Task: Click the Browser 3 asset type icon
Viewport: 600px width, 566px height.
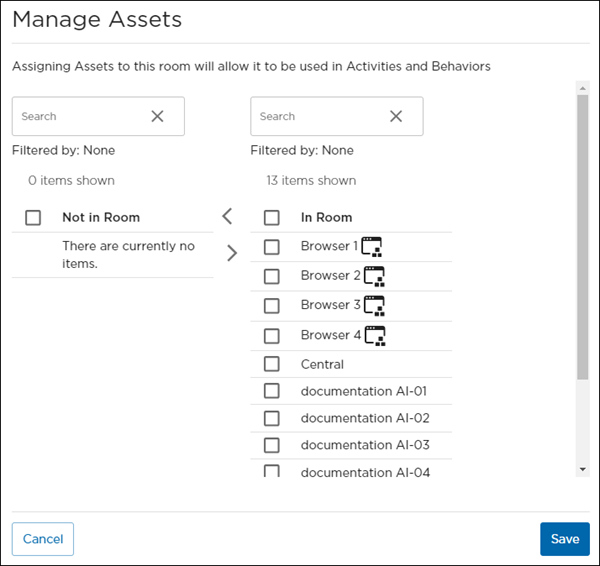Action: pyautogui.click(x=373, y=305)
